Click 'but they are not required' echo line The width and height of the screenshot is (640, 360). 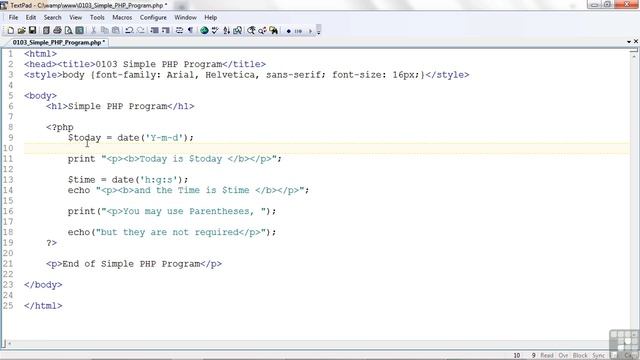[172, 232]
